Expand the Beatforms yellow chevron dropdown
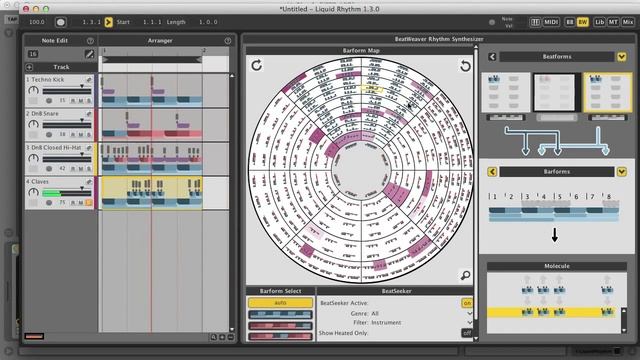This screenshot has width=640, height=360. [x=621, y=57]
